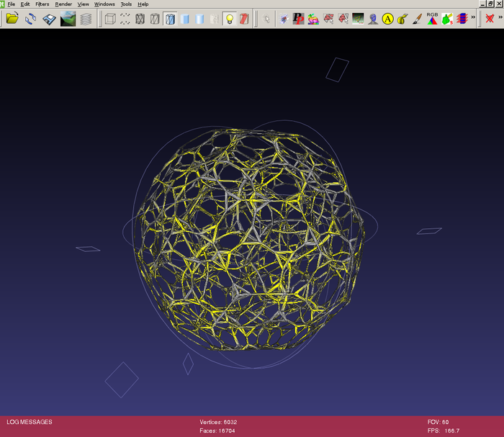Take a snapshot with the landscape icon

pos(68,19)
